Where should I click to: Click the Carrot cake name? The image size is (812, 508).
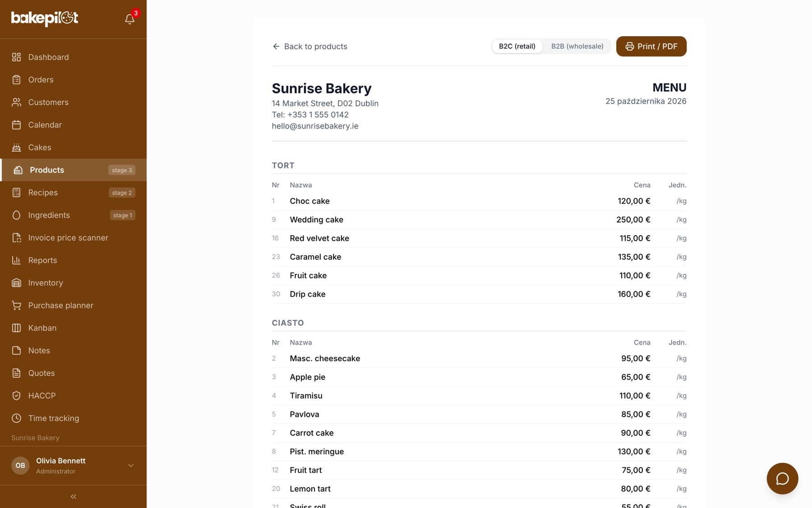312,433
